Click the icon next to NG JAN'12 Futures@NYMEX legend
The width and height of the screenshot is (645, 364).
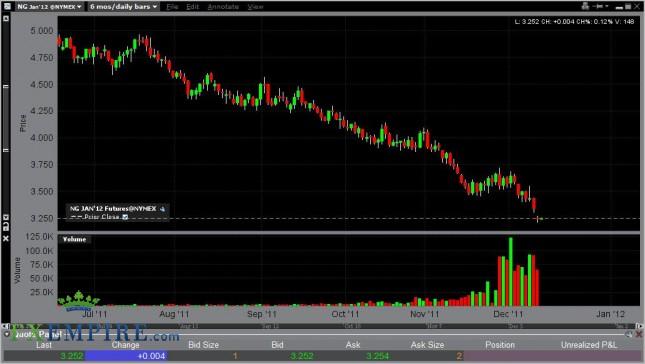tap(162, 209)
